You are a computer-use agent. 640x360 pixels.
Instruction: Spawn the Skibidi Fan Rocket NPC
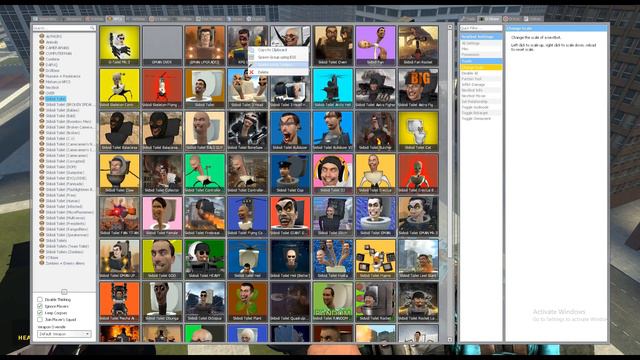coord(418,46)
